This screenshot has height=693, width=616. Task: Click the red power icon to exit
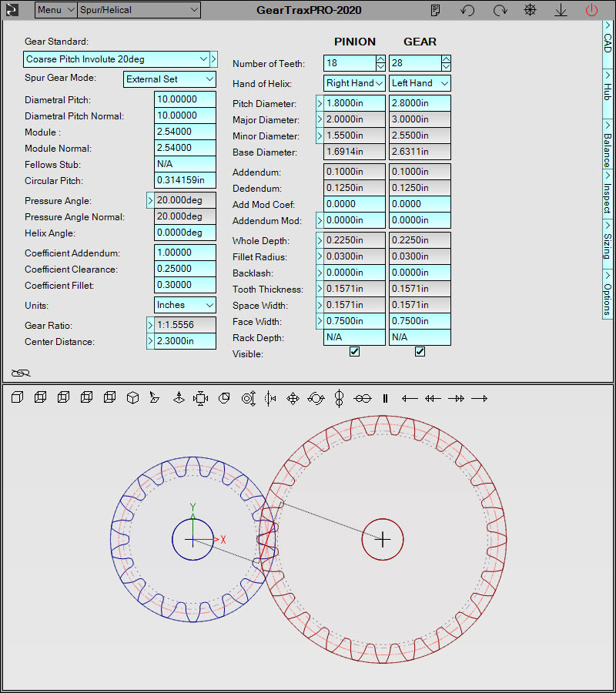[x=591, y=10]
